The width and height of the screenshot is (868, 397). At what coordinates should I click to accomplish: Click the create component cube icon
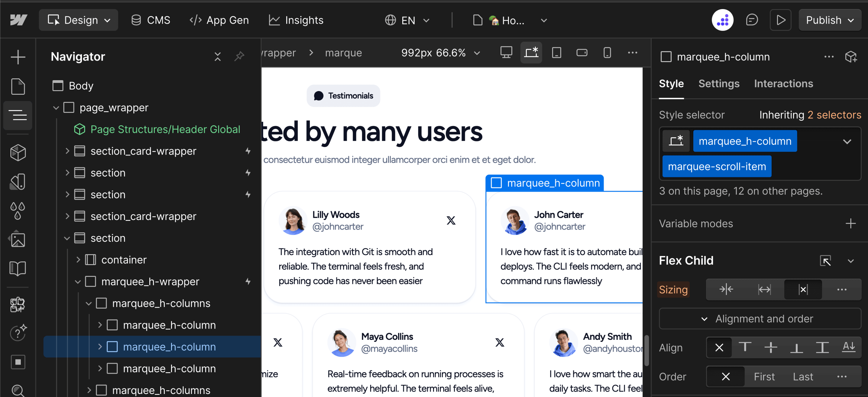point(851,57)
